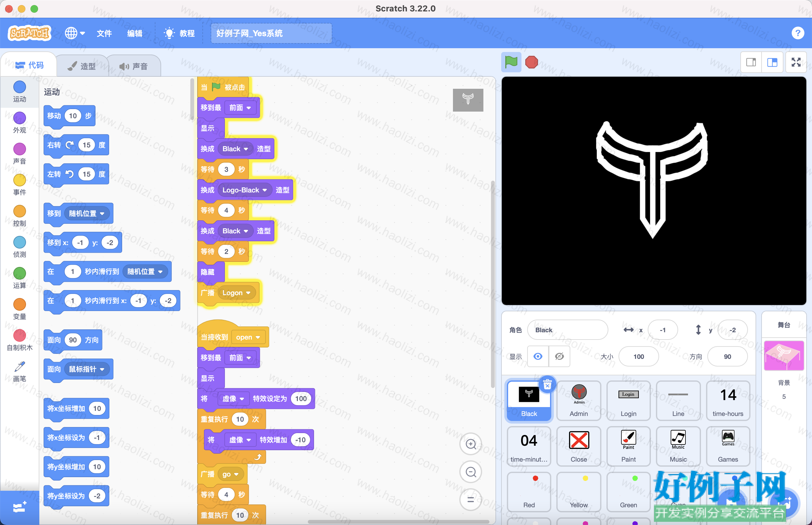
Task: Select the Music sprite
Action: pyautogui.click(x=678, y=446)
